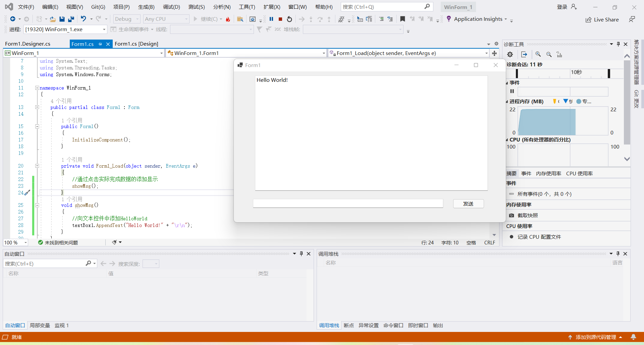Click the Find in Files folder icon

[x=240, y=19]
